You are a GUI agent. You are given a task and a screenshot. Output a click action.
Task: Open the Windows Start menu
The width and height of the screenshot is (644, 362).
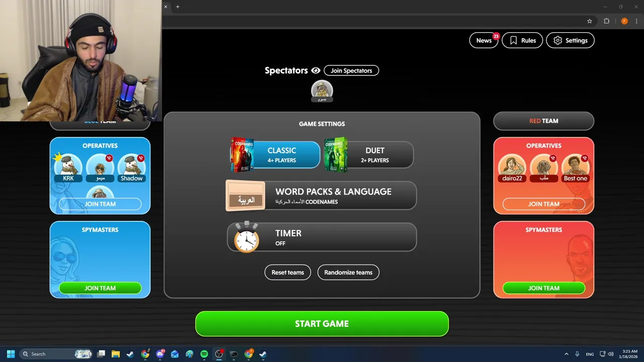(x=11, y=354)
